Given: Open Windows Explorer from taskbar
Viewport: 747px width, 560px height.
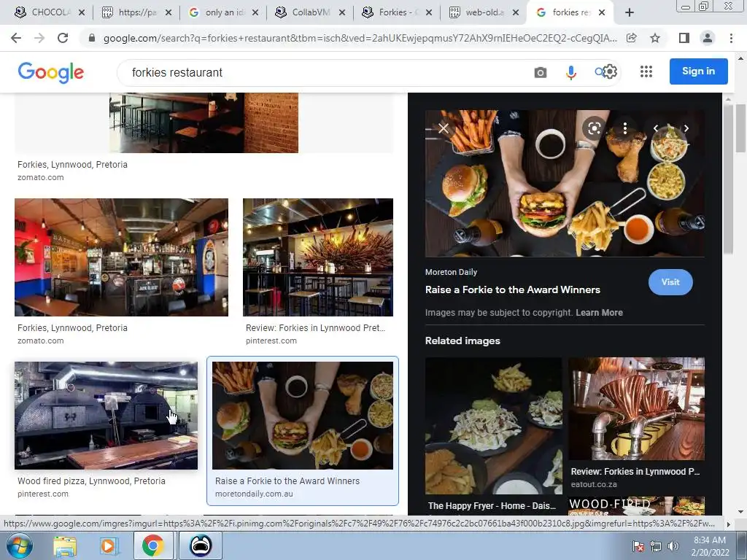Looking at the screenshot, I should click(x=65, y=545).
